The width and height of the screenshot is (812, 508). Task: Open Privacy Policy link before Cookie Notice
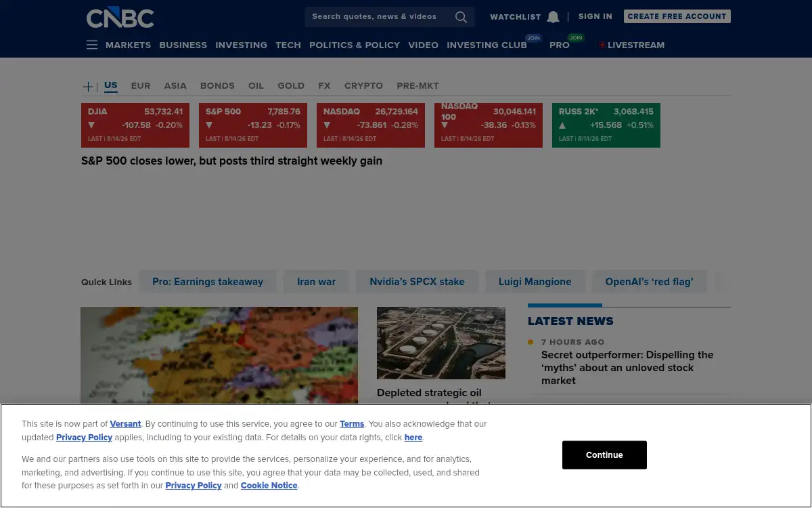click(x=194, y=486)
